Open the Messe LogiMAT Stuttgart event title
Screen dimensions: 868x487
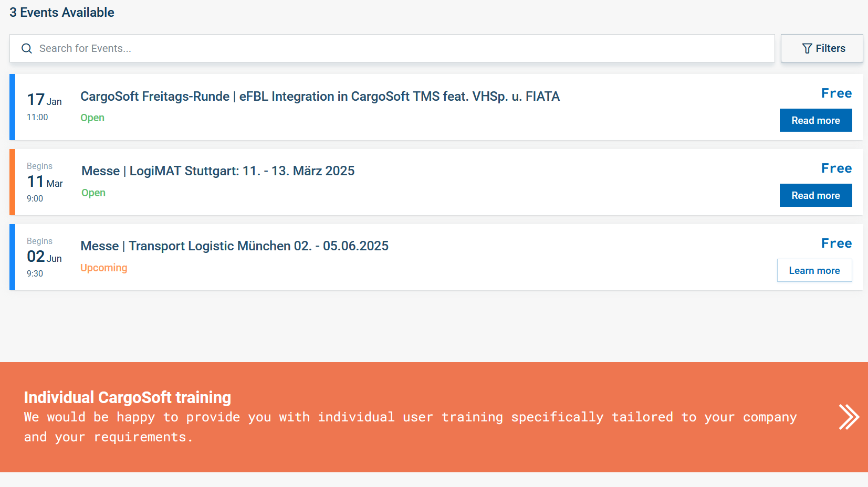click(x=218, y=171)
